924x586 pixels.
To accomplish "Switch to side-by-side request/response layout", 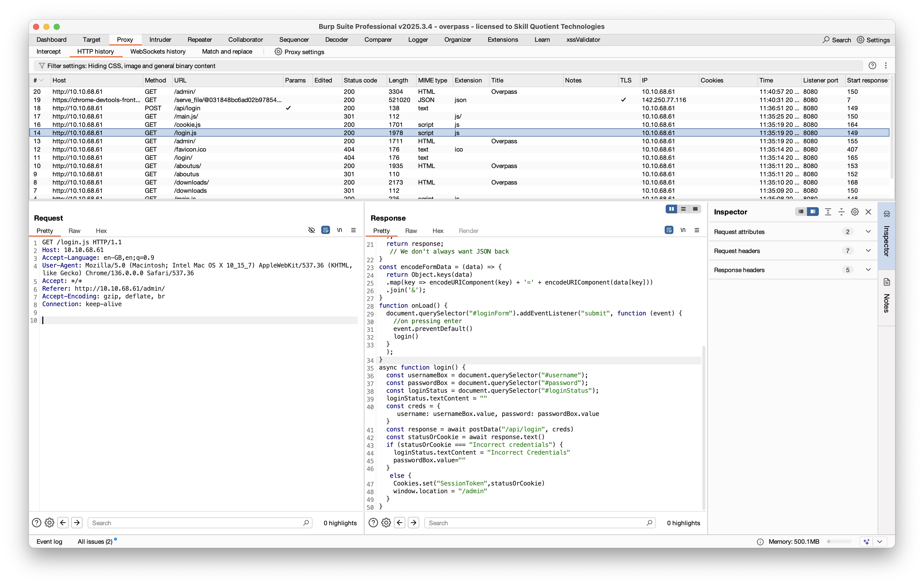I will click(x=671, y=209).
